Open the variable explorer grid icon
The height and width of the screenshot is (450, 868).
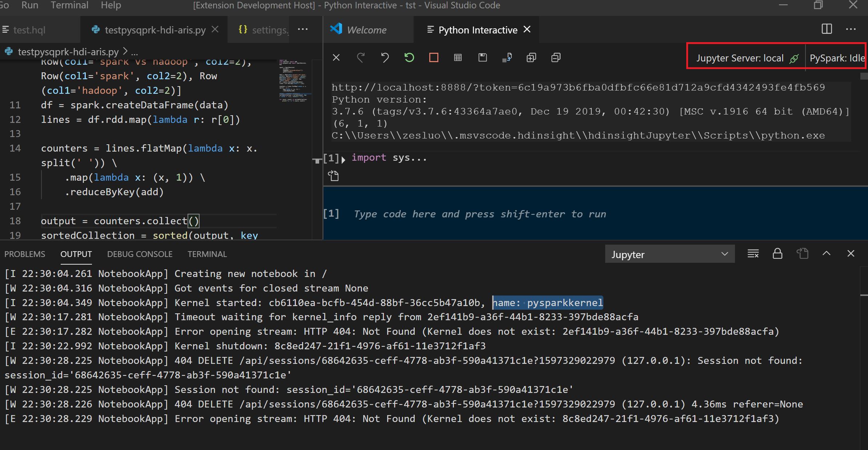pyautogui.click(x=458, y=57)
